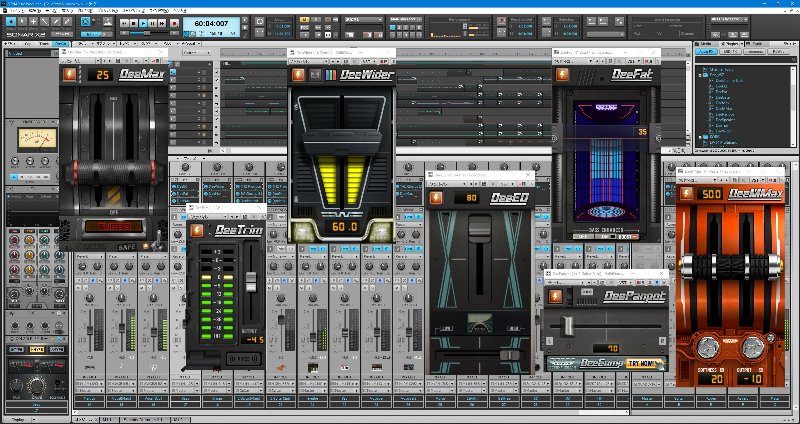Select the Instruments button in browser

point(754,52)
